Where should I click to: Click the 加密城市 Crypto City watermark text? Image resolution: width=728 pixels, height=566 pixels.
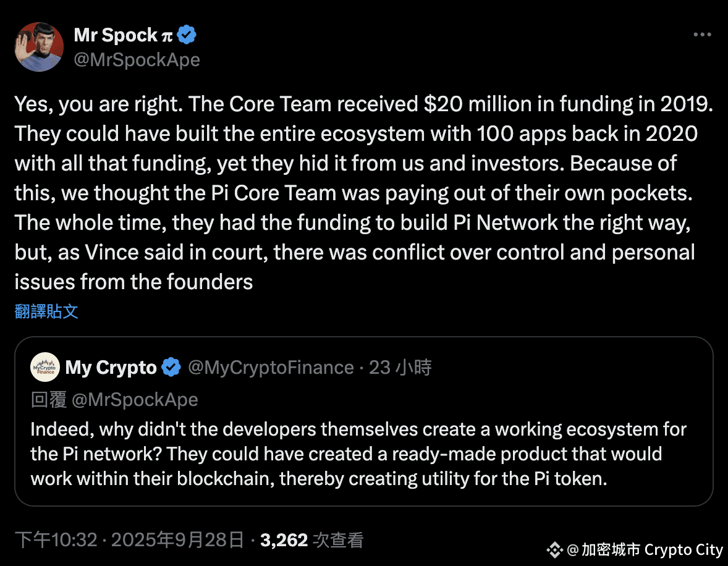pyautogui.click(x=652, y=549)
